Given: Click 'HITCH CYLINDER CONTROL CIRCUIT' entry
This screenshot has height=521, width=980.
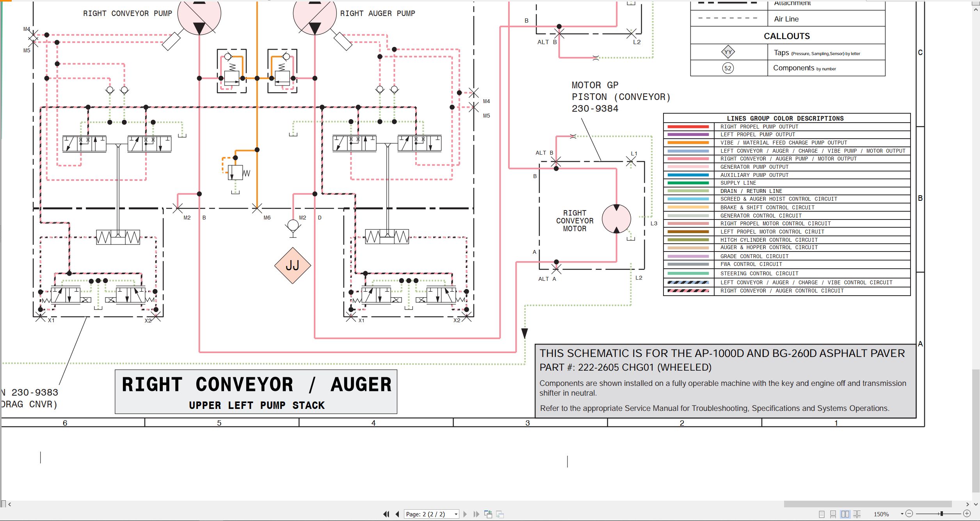Looking at the screenshot, I should point(769,240).
